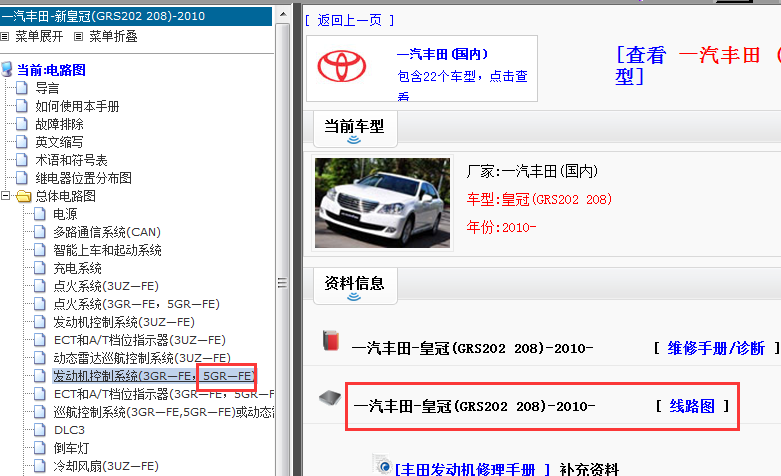Click the page icon beside 智能上车和起动系统
This screenshot has width=781, height=476.
point(39,250)
